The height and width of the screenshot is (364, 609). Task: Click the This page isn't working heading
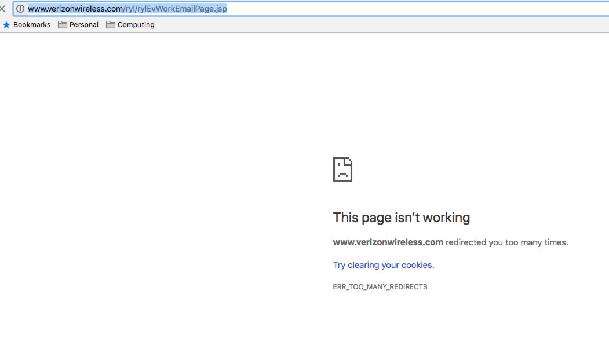tap(401, 218)
